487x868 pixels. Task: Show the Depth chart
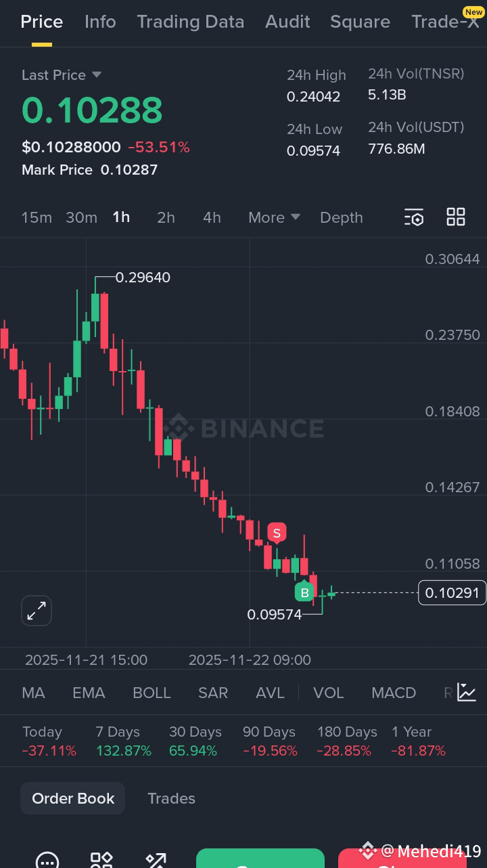coord(342,217)
